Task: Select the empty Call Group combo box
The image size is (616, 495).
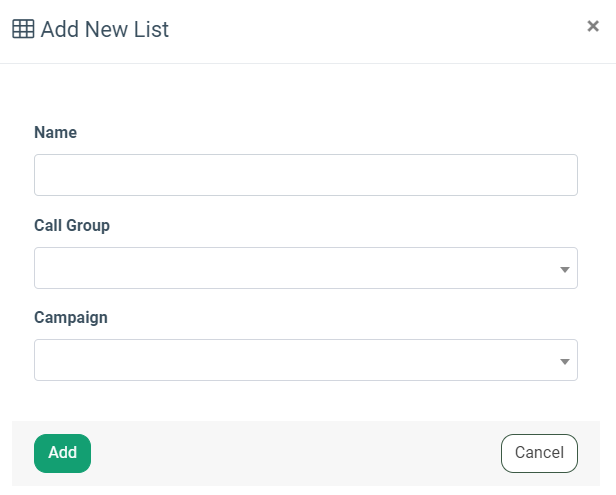Action: point(305,268)
